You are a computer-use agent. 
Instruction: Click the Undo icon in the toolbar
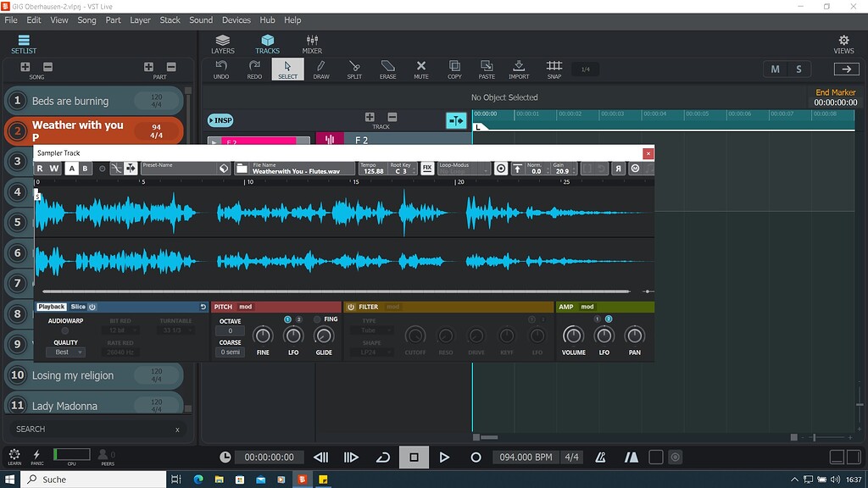pos(221,69)
